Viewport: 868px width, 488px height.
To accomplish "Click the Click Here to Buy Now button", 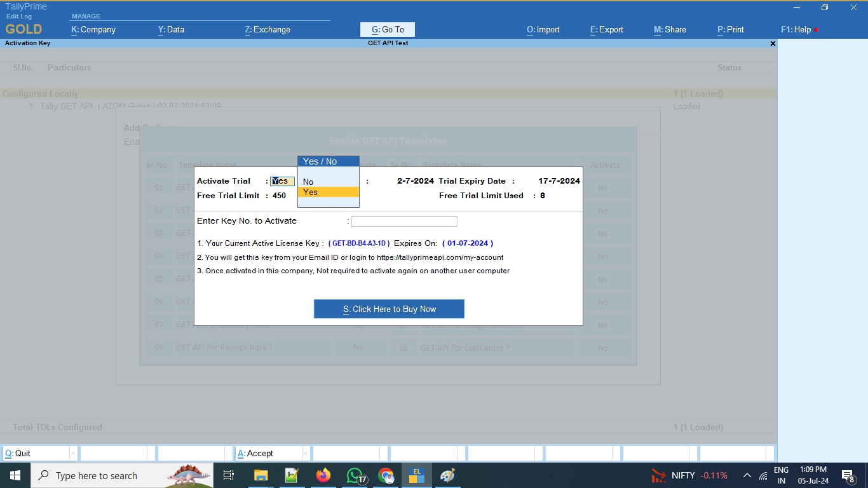I will coord(389,309).
